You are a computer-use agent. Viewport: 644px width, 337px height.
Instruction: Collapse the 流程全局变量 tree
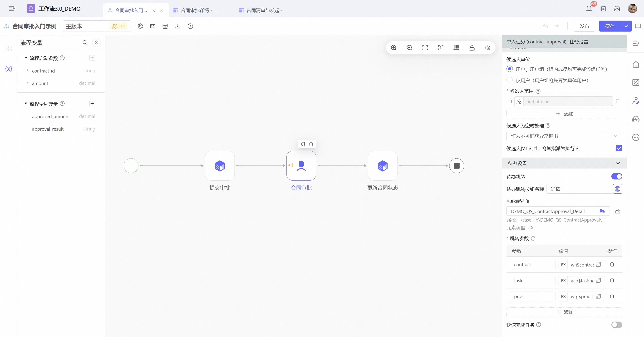pyautogui.click(x=26, y=104)
